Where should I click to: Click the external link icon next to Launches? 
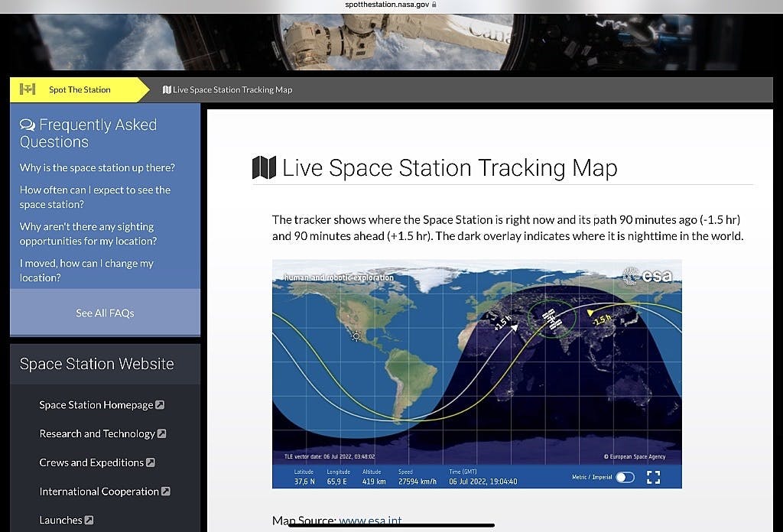coord(89,521)
